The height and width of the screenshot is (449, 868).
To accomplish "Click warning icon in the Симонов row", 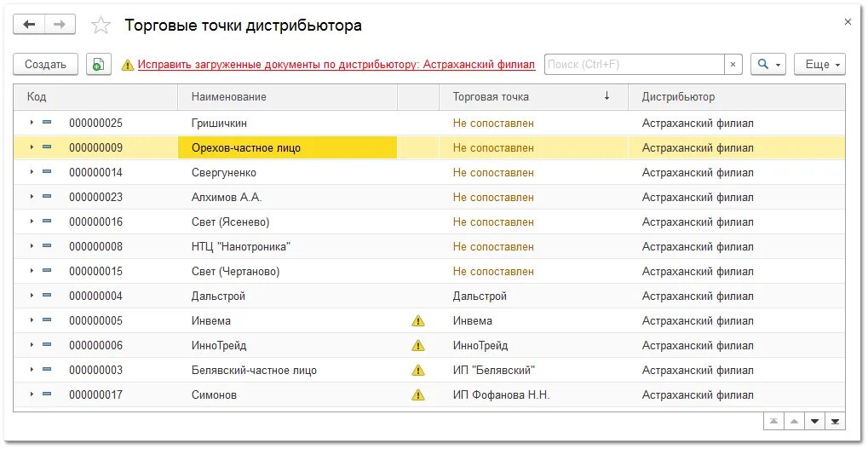I will 417,395.
